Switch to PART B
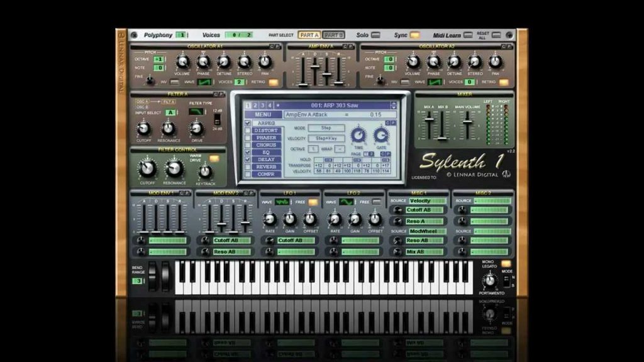Screen dimensions: 644x362 coord(333,35)
